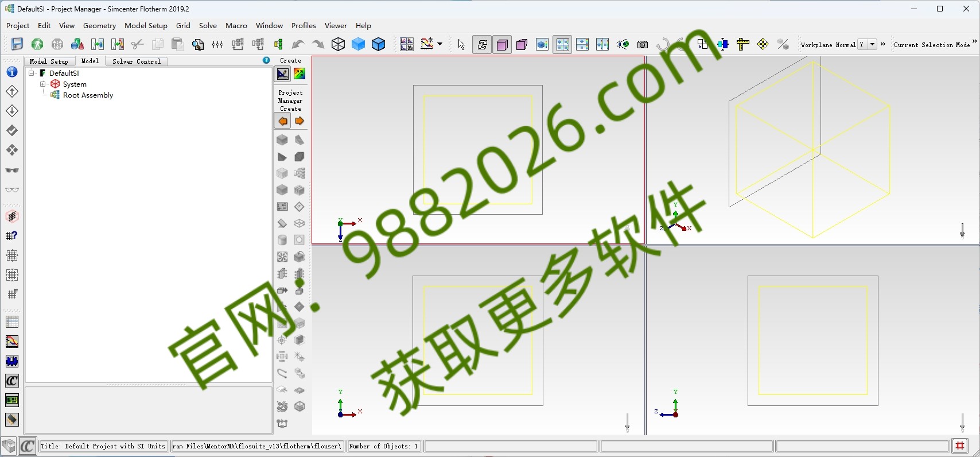
Task: Save the project using the floppy disk icon
Action: point(17,44)
